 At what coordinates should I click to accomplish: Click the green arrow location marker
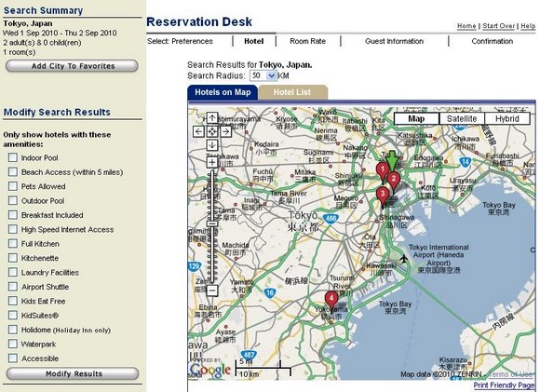click(x=392, y=160)
